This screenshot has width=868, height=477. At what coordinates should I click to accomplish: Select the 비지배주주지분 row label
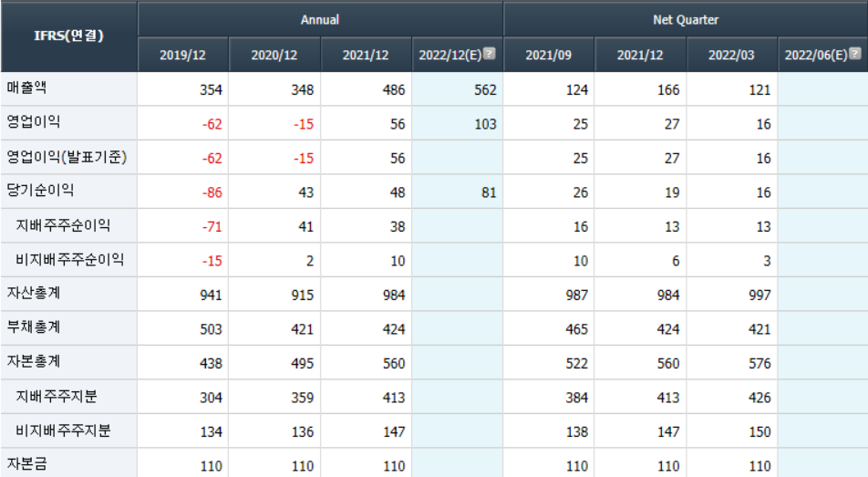pos(63,430)
